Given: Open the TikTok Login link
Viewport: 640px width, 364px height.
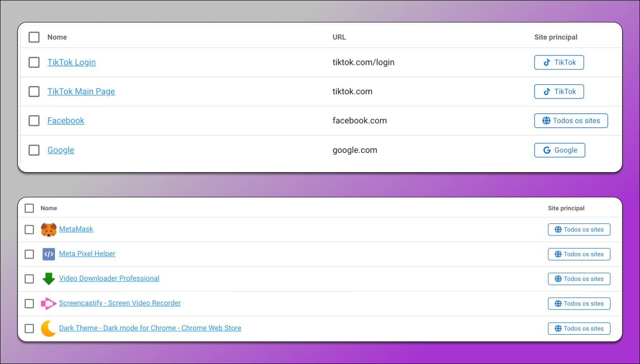Looking at the screenshot, I should (x=71, y=62).
